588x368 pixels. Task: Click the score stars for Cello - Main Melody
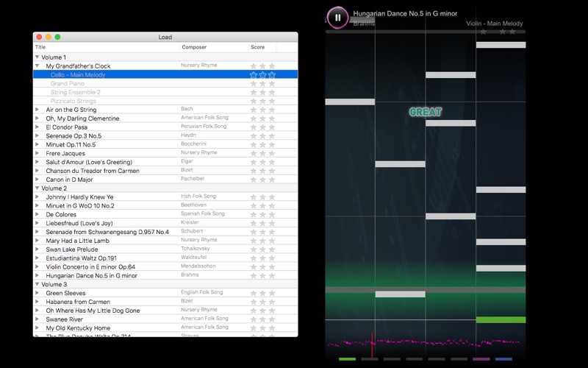click(x=262, y=75)
